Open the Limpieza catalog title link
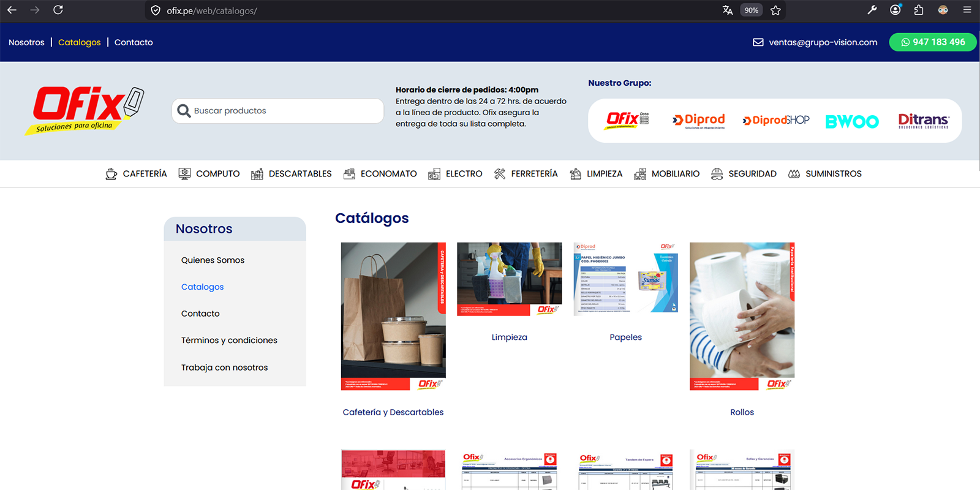 click(x=510, y=337)
